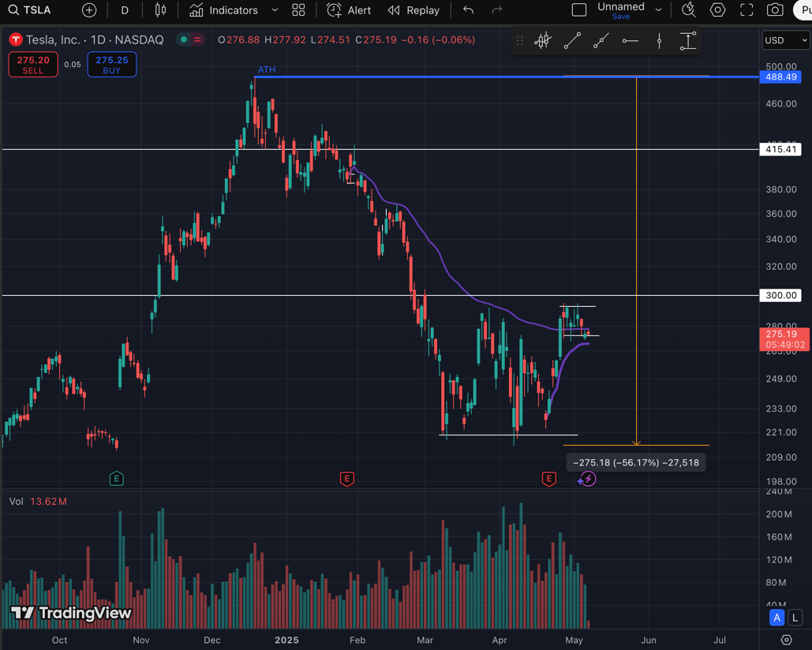Click the Tesla, Inc. 1D NASDAQ title
The width and height of the screenshot is (812, 650).
point(95,40)
